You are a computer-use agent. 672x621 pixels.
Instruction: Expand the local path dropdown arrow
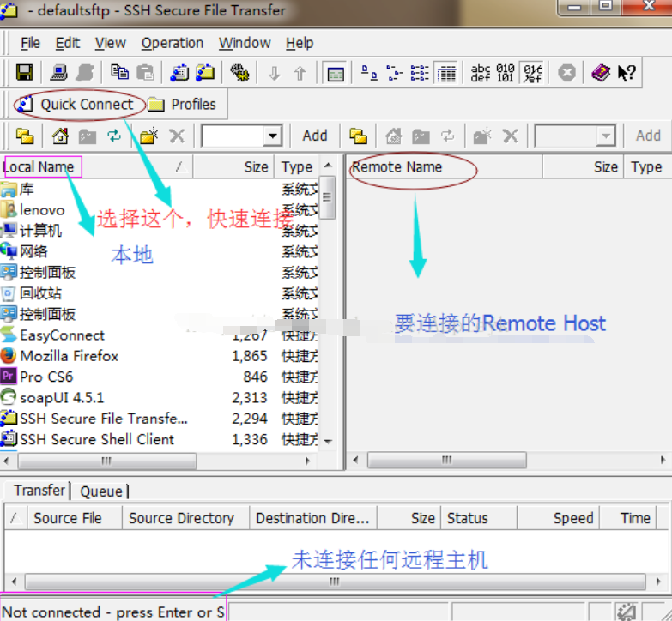pos(272,136)
